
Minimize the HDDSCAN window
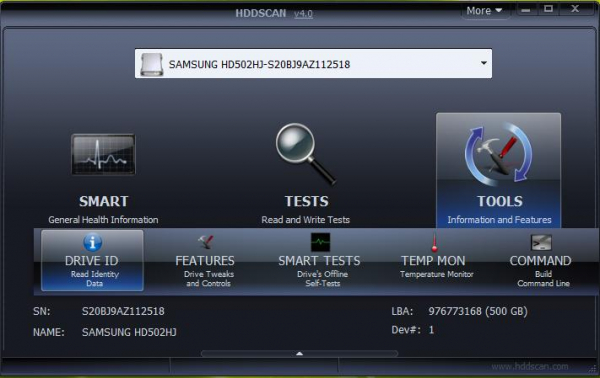tap(526, 9)
